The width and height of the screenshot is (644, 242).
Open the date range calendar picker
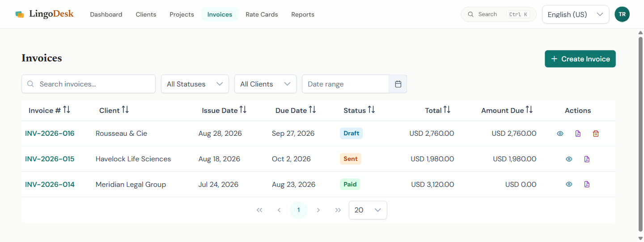[398, 84]
